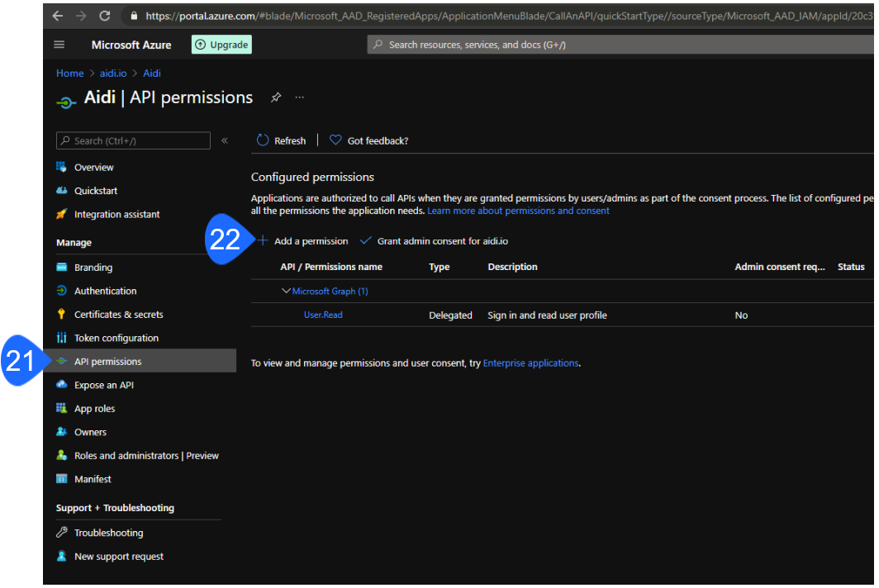Open Roles and administrators | Preview
Image resolution: width=879 pixels, height=588 pixels.
[146, 456]
